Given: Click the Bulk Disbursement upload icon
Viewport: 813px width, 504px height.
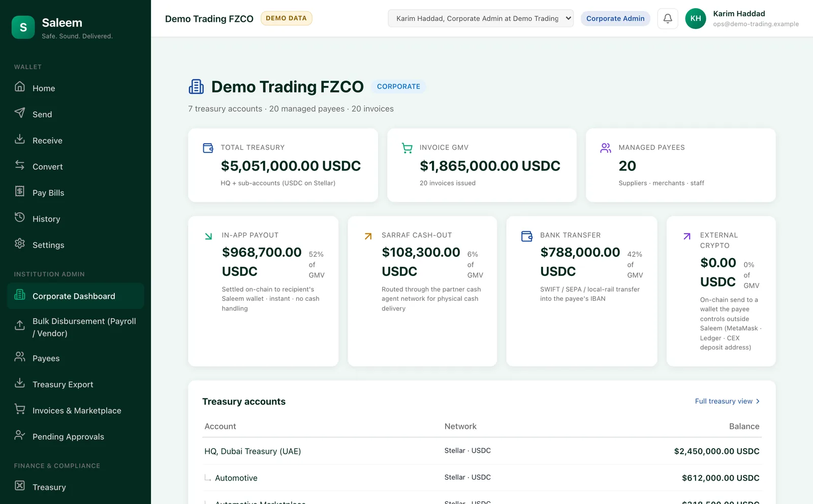Looking at the screenshot, I should (20, 325).
